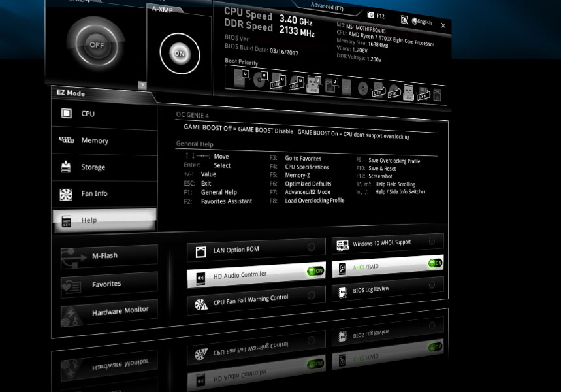The height and width of the screenshot is (392, 561).
Task: Pick the legacy USB hard disk boot icon
Action: click(379, 90)
